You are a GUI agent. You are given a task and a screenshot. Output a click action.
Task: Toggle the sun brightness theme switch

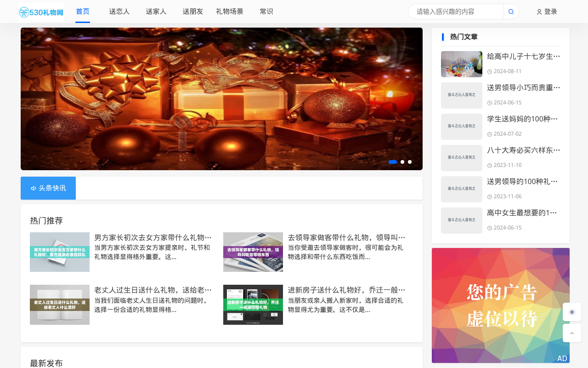pyautogui.click(x=571, y=312)
